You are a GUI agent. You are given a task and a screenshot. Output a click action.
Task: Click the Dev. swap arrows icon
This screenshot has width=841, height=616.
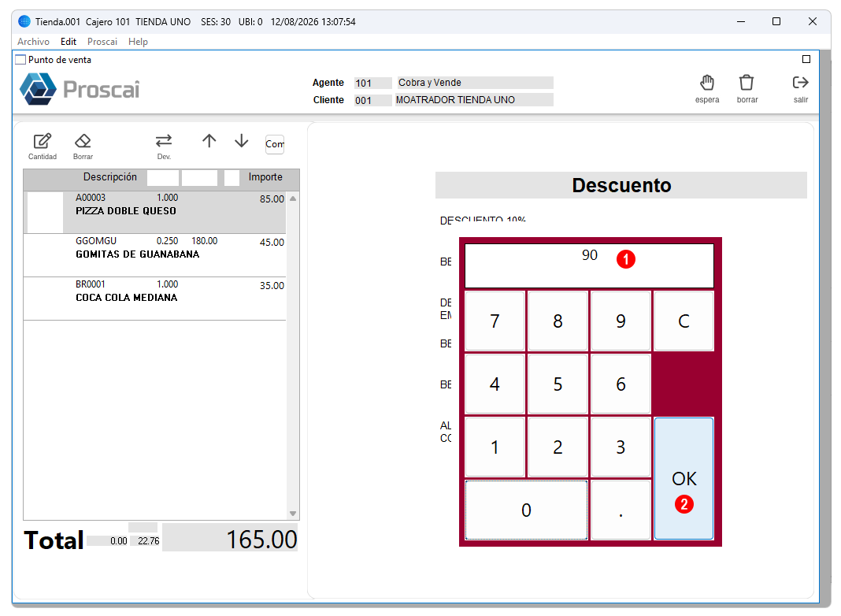164,140
